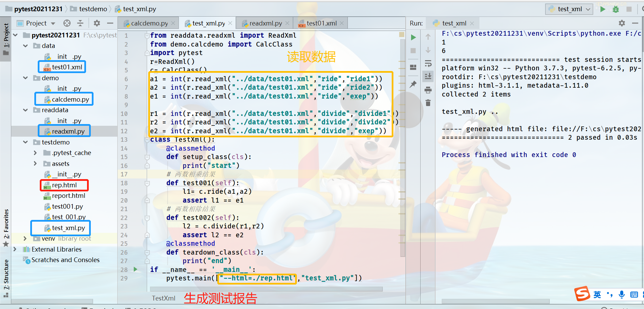Pin the Run tab with pin icon
Screen dimensions: 644x309
[x=413, y=84]
